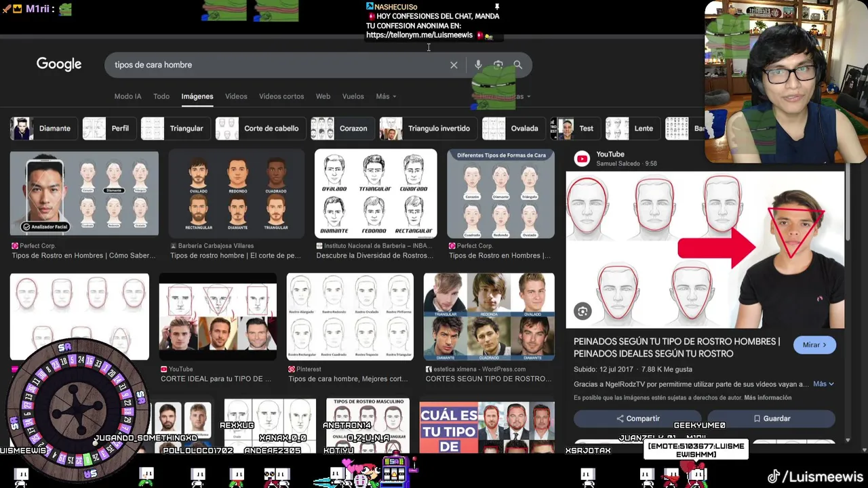Switch to the Videos tab

click(236, 96)
